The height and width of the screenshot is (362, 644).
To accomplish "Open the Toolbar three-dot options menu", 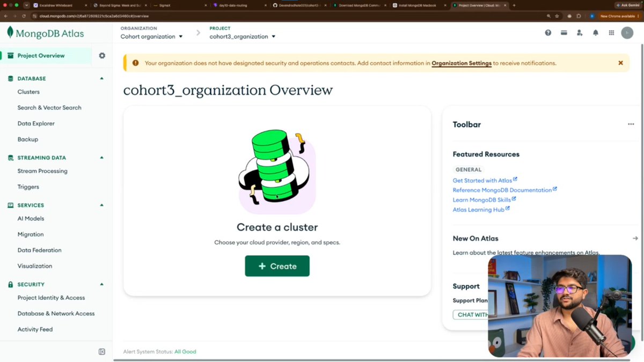I will (631, 124).
